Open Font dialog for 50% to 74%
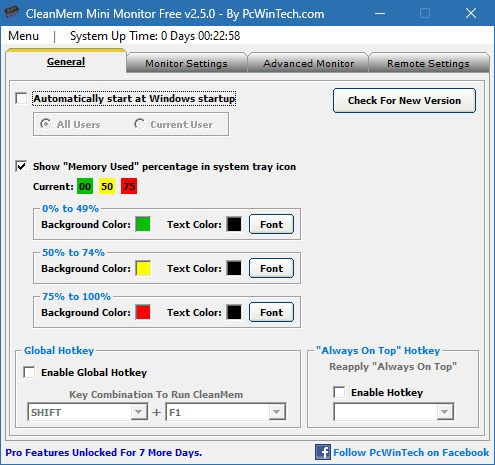This screenshot has width=495, height=465. [271, 268]
